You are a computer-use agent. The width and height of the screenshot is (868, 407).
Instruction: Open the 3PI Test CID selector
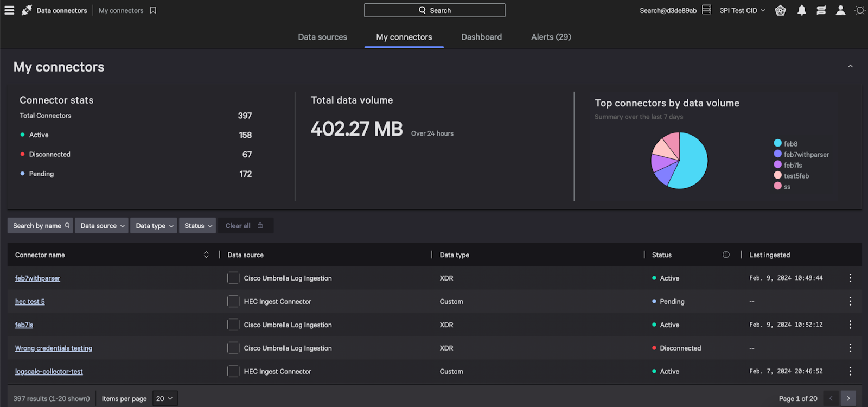(742, 10)
